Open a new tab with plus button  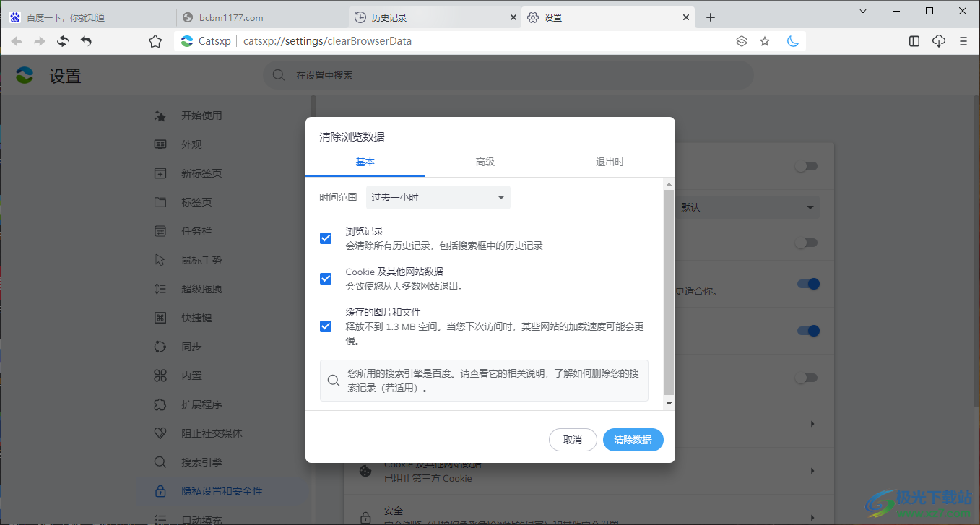click(711, 17)
